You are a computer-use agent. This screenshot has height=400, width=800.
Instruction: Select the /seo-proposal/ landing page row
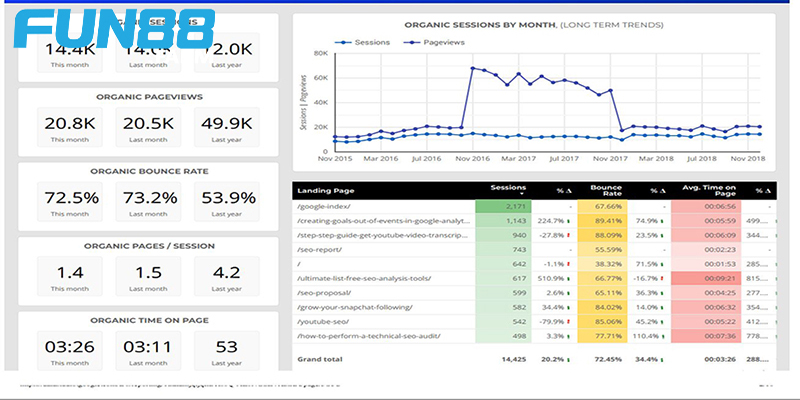pyautogui.click(x=326, y=293)
